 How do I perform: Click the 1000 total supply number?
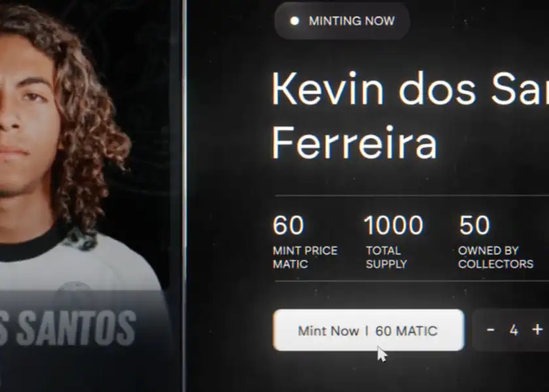click(394, 225)
